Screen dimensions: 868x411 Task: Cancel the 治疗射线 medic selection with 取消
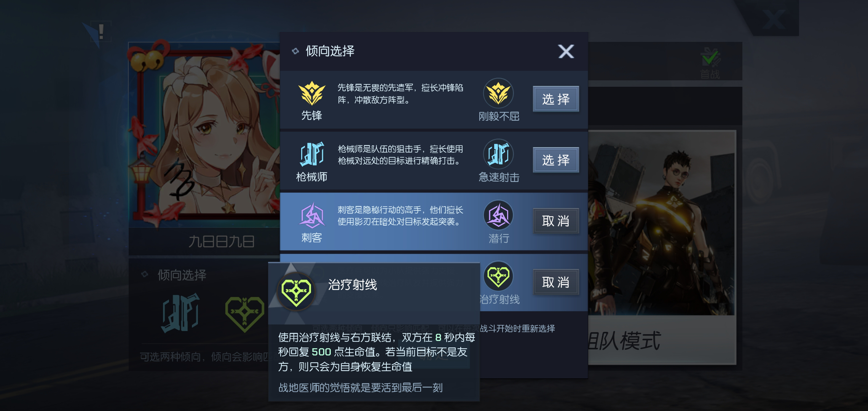556,282
